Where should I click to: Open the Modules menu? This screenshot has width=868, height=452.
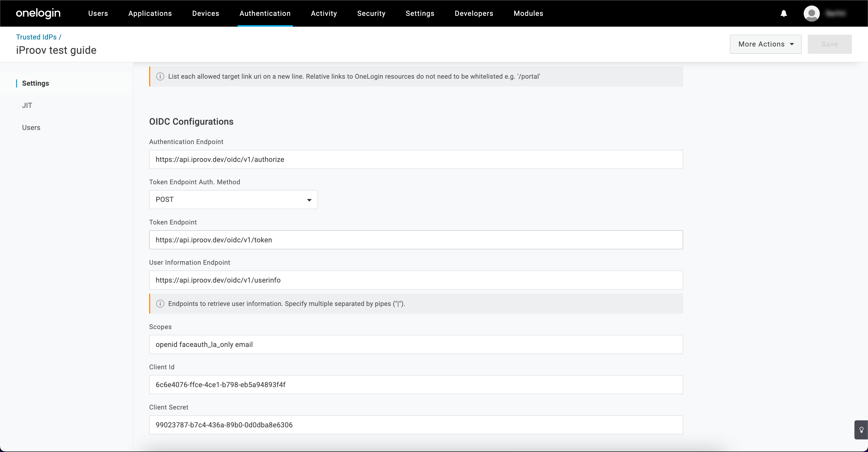[x=528, y=14]
